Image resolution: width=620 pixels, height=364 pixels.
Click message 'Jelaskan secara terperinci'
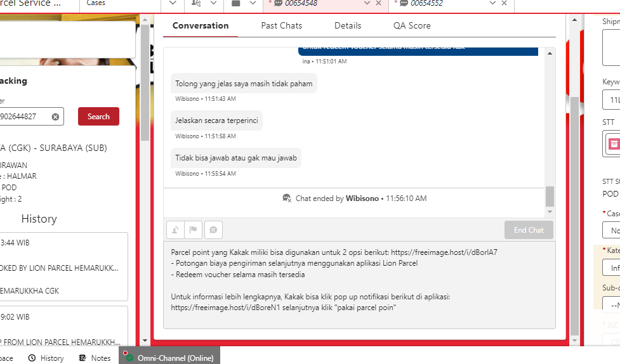point(216,120)
